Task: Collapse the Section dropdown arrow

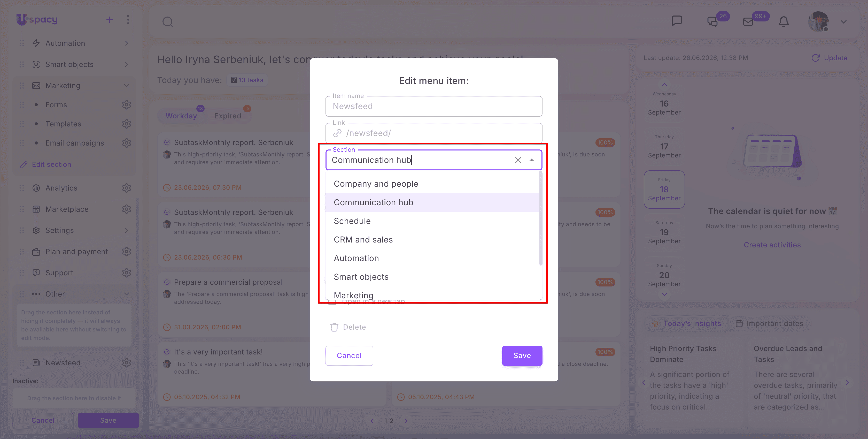Action: coord(531,160)
